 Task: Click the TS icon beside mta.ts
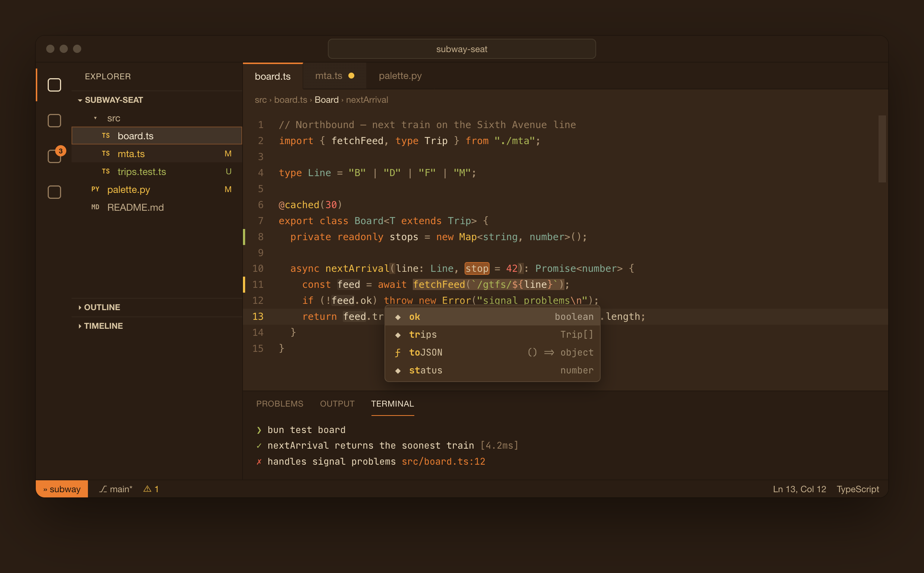click(x=106, y=153)
